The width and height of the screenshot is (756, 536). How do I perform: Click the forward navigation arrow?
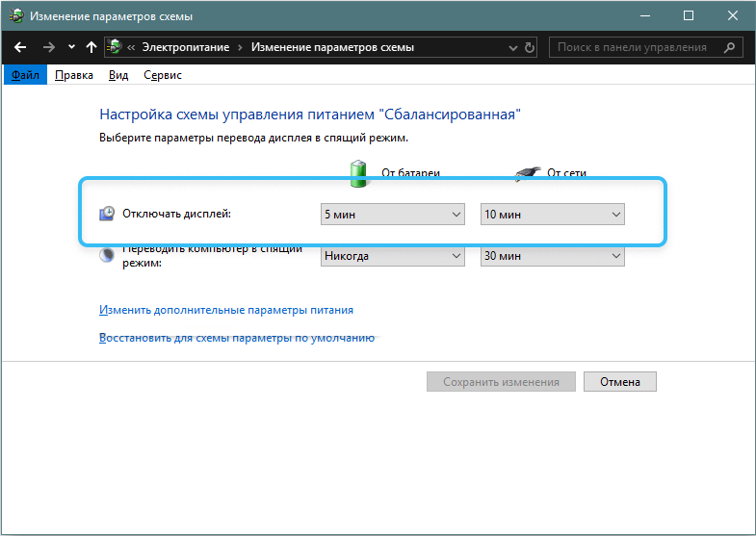(x=48, y=47)
